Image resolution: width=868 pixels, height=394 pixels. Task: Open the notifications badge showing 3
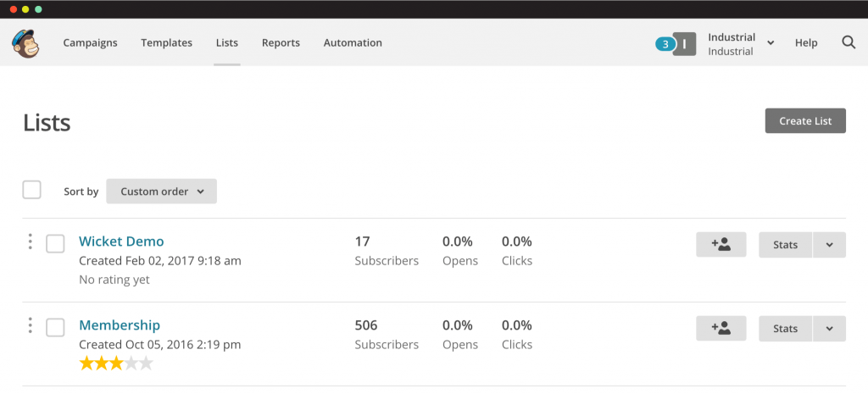point(665,44)
